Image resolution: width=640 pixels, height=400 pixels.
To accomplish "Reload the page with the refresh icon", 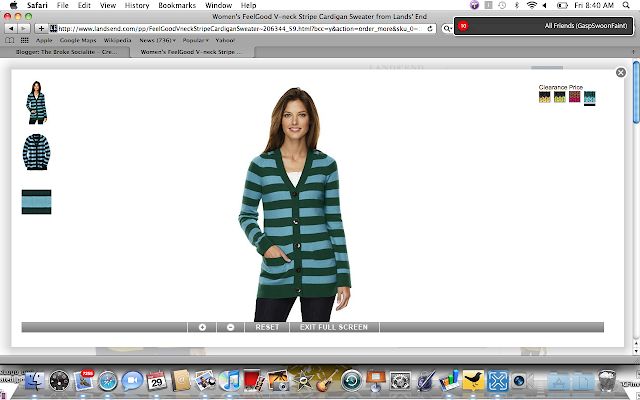I will (430, 29).
